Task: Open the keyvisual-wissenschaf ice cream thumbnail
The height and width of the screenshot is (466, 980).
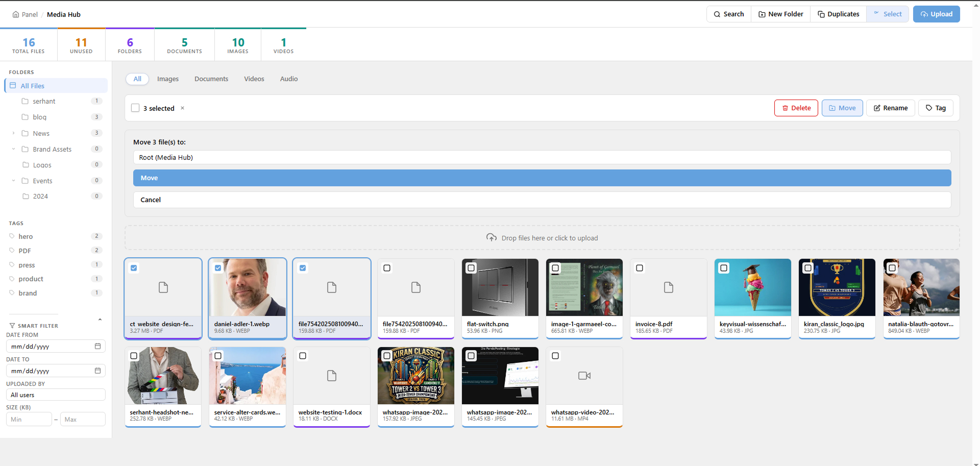Action: [x=753, y=287]
